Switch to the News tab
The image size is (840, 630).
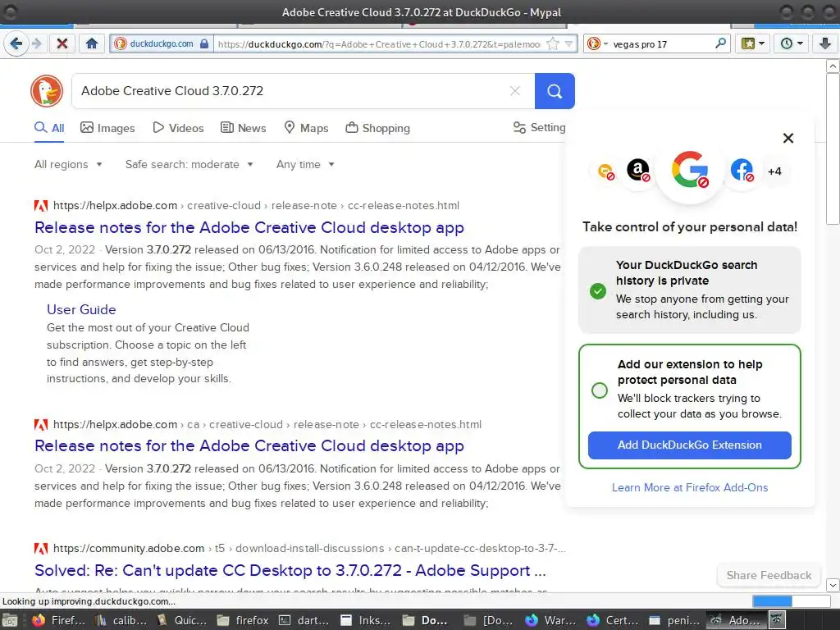243,128
